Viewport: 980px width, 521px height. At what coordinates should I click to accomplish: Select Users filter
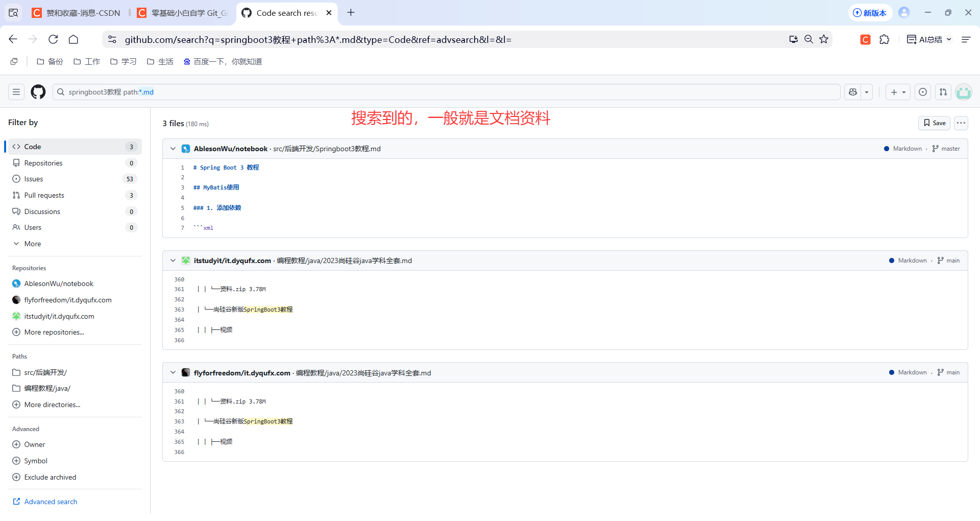[x=75, y=227]
